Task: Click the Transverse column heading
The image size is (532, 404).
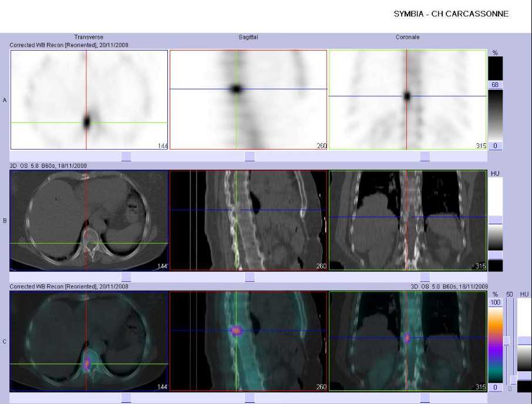Action: coord(89,37)
